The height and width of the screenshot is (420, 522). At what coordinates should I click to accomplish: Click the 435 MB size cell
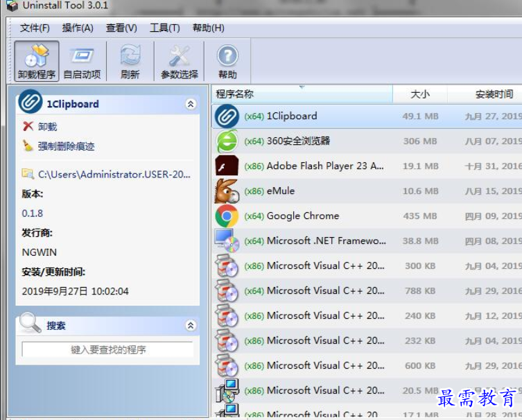pyautogui.click(x=421, y=216)
